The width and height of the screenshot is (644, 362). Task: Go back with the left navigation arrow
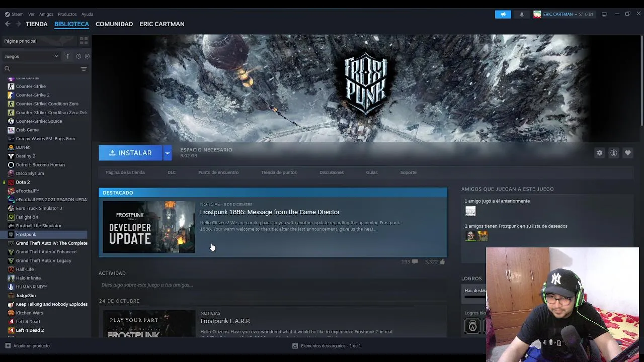(8, 24)
